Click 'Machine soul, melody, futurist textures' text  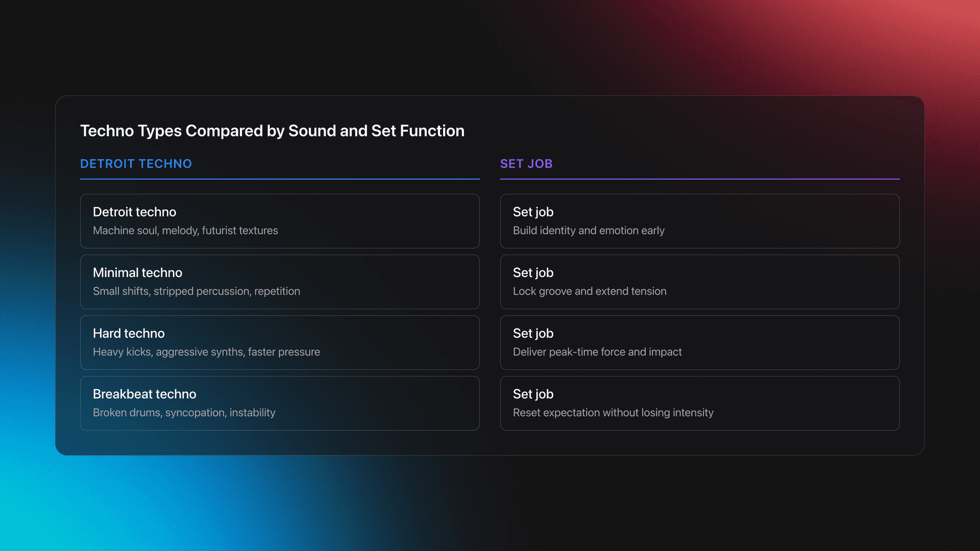185,231
